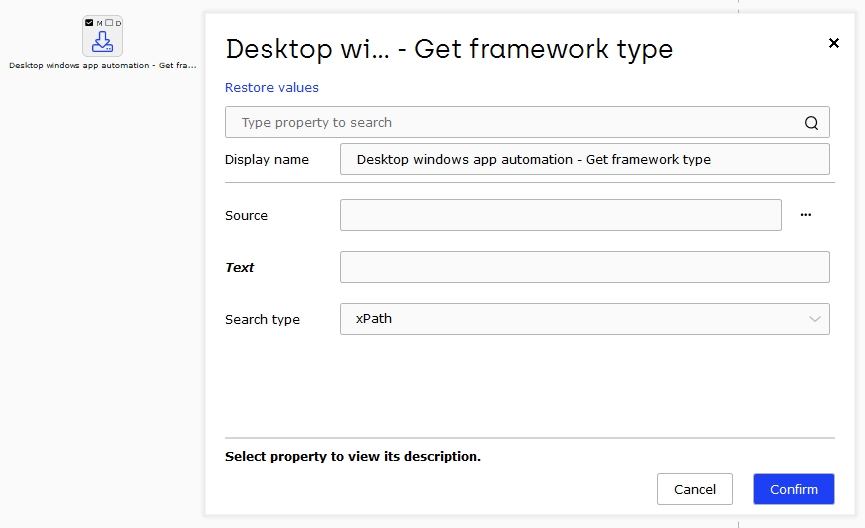This screenshot has width=865, height=528.
Task: Click into the Source input field
Action: tap(560, 215)
